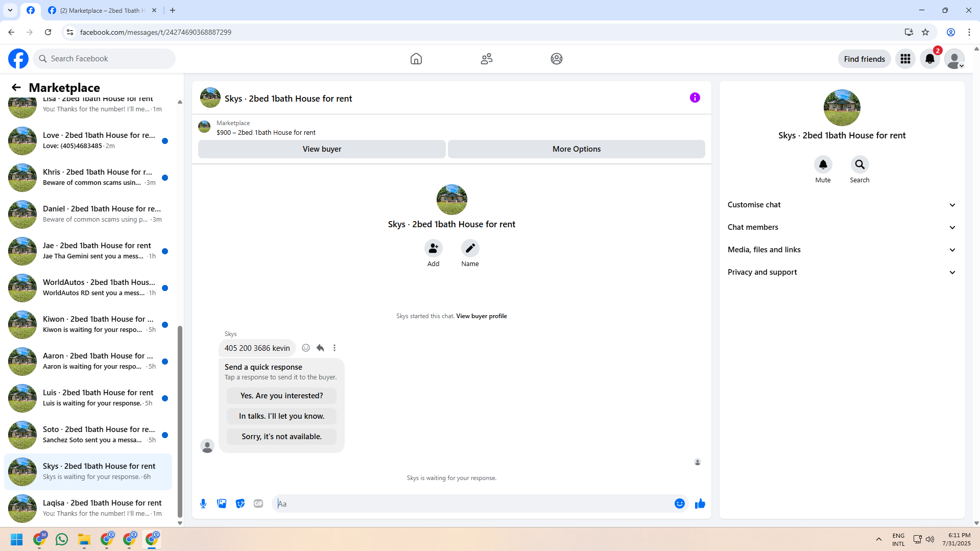Click View buyer button

[322, 149]
